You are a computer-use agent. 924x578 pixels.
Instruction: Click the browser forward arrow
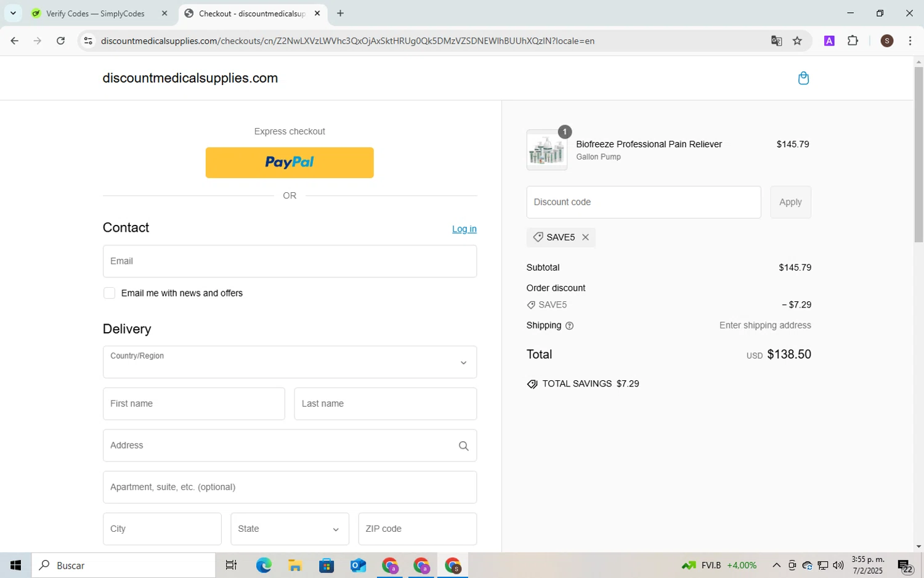pos(38,41)
